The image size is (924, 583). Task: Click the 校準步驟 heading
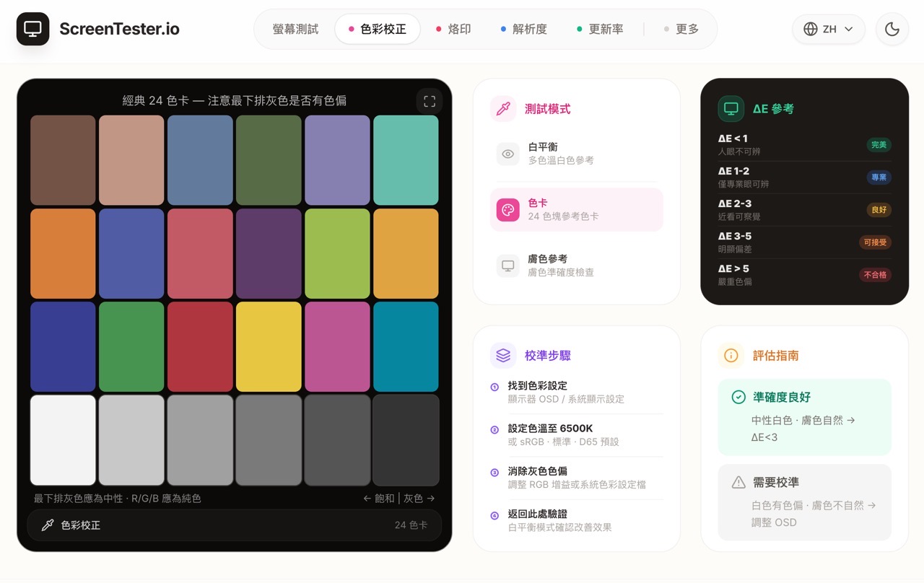tap(548, 356)
